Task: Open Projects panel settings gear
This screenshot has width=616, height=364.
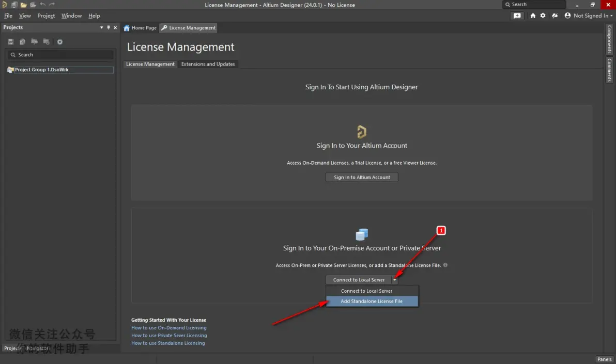Action: click(x=60, y=42)
